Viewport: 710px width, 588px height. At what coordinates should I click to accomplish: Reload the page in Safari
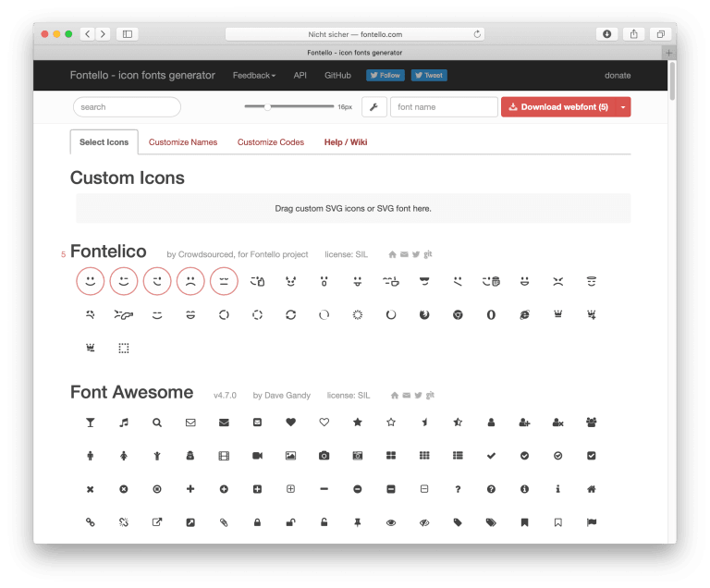point(477,34)
